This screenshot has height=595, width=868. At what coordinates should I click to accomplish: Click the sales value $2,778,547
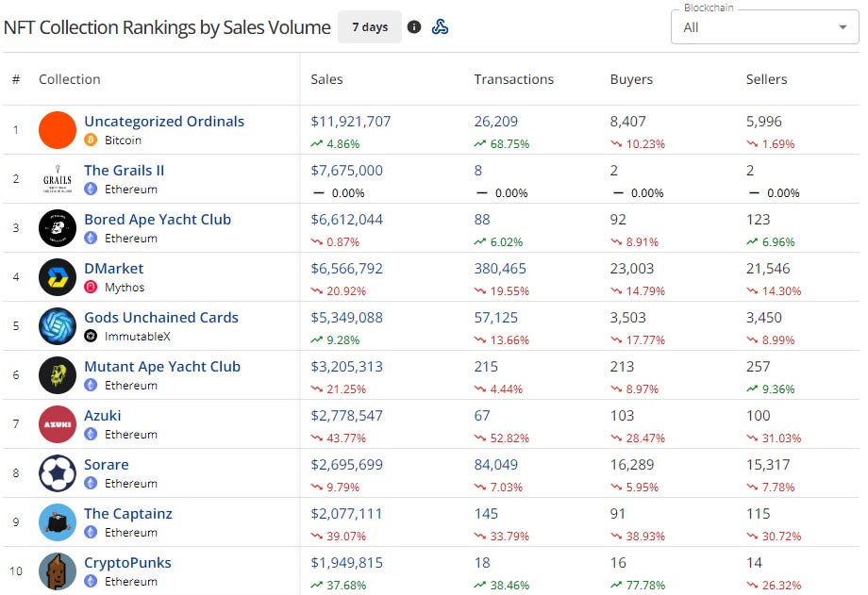(346, 416)
